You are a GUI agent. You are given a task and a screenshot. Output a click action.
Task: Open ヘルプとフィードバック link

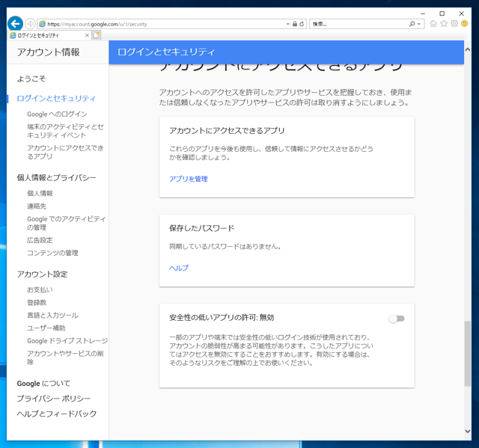pos(57,414)
